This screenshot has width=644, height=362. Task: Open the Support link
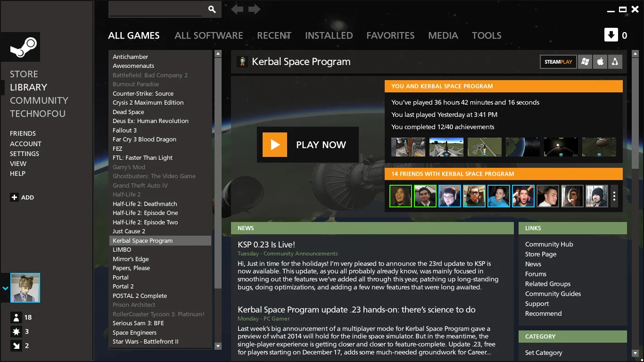point(537,304)
